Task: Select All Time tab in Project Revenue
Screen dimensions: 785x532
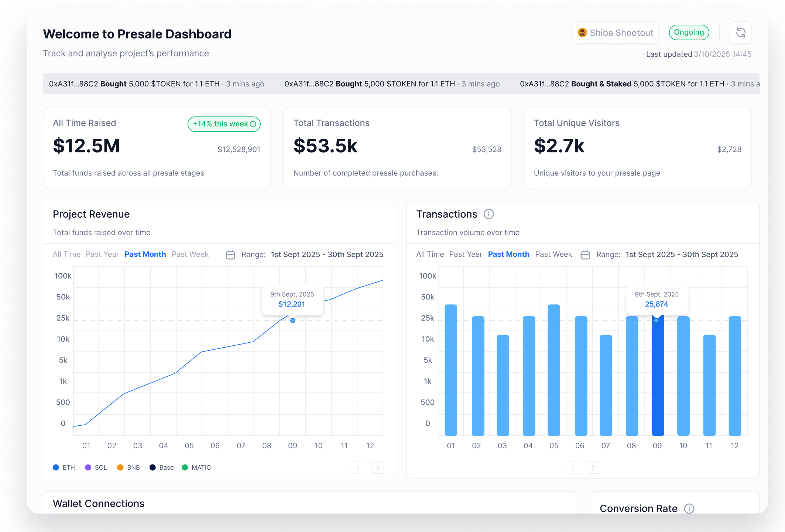Action: pyautogui.click(x=66, y=254)
